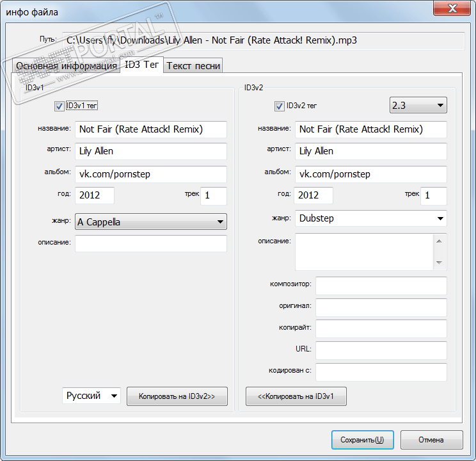Screen dimensions: 476x461
Task: Click the ID3v1 название title field
Action: [151, 129]
